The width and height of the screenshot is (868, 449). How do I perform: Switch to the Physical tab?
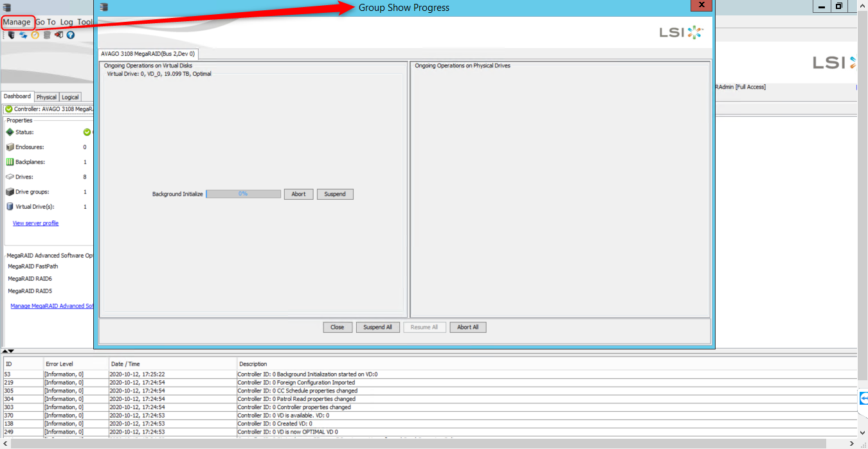pyautogui.click(x=46, y=97)
